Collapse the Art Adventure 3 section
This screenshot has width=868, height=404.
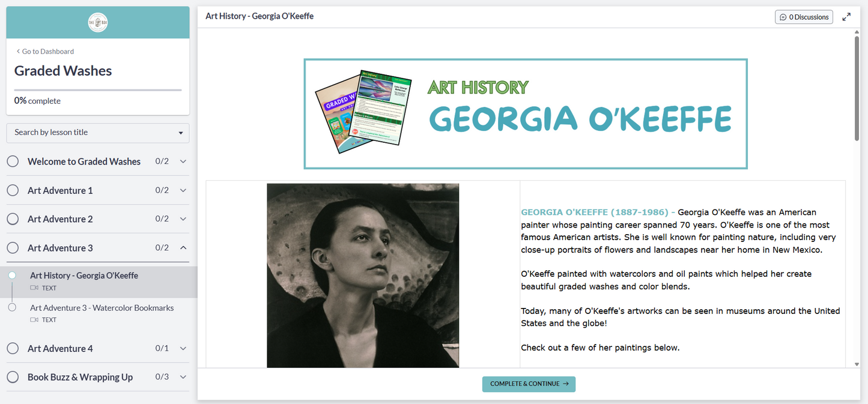pos(183,247)
